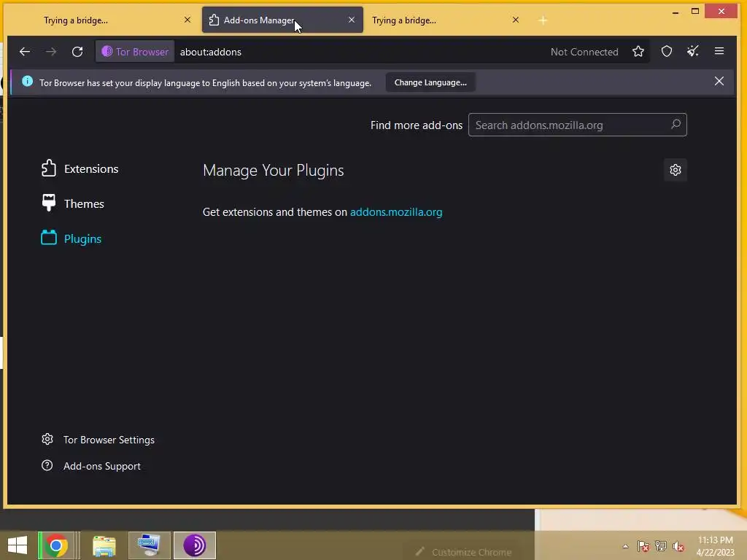The width and height of the screenshot is (747, 560).
Task: Close the Add-ons Manager tab
Action: 352,20
